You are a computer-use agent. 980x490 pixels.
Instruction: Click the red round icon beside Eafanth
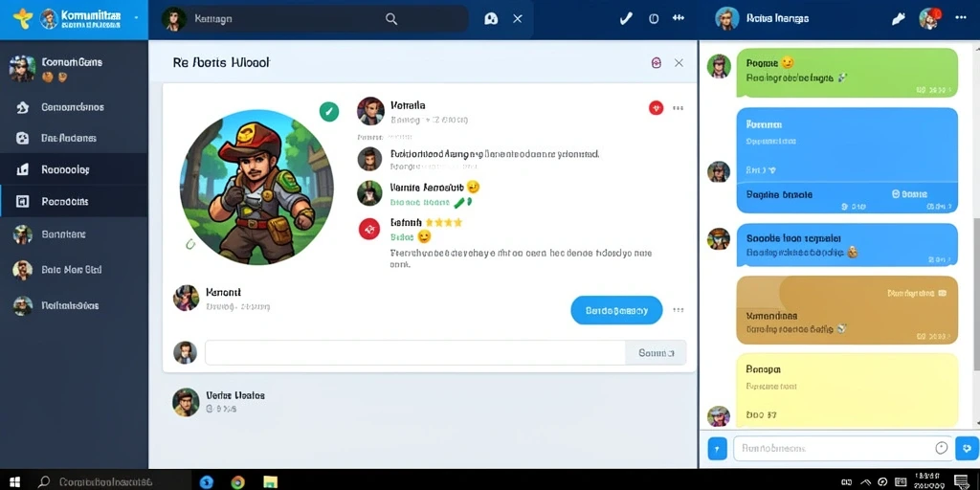(x=369, y=229)
